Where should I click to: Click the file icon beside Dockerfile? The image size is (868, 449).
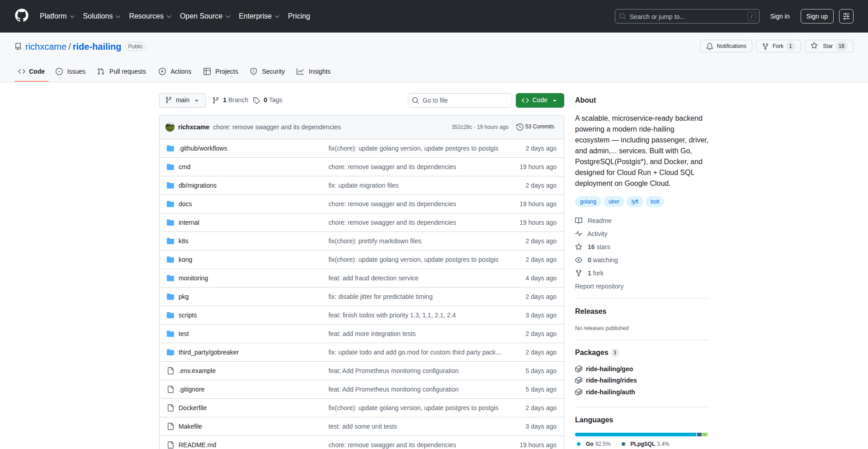point(170,408)
